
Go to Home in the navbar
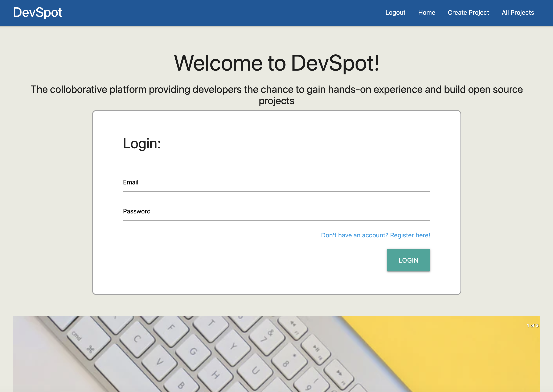(x=426, y=13)
